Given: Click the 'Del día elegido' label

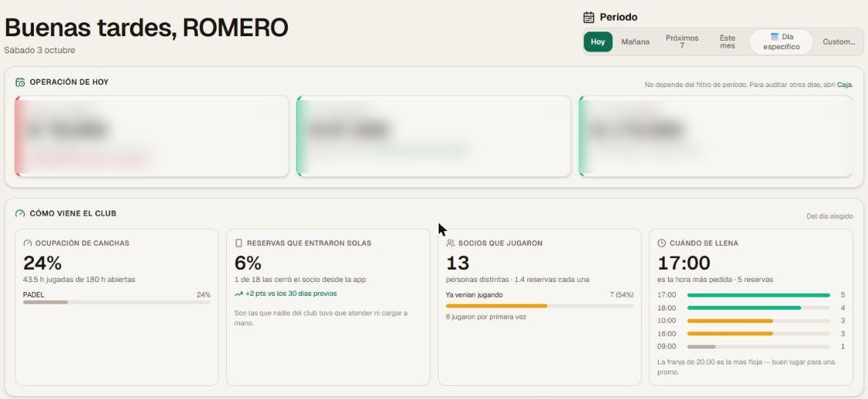Looking at the screenshot, I should click(x=830, y=216).
